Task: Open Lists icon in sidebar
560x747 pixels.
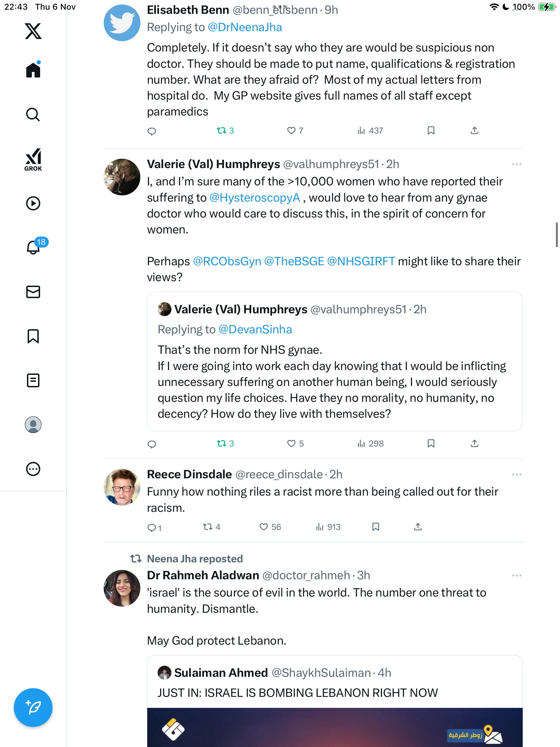Action: pos(33,380)
